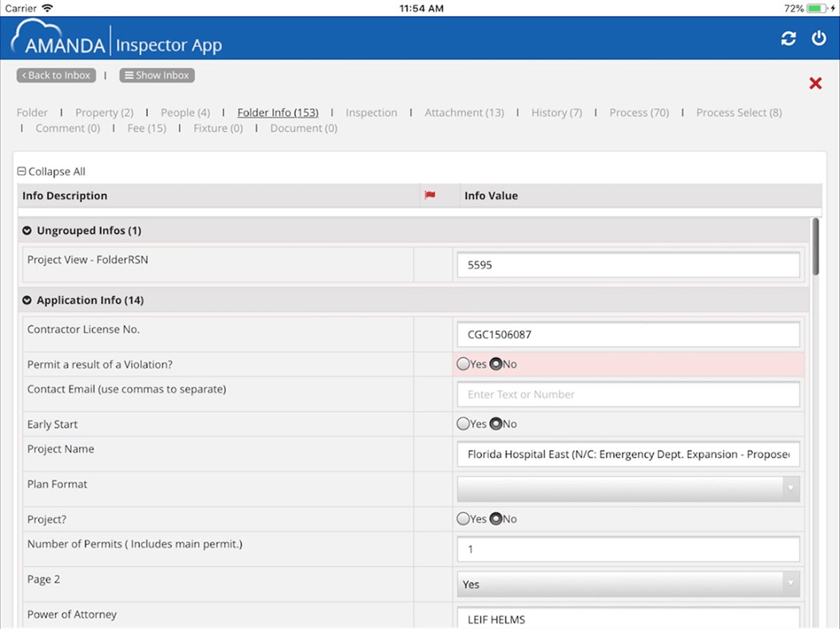The height and width of the screenshot is (629, 840).
Task: Click Collapse All
Action: tap(51, 171)
